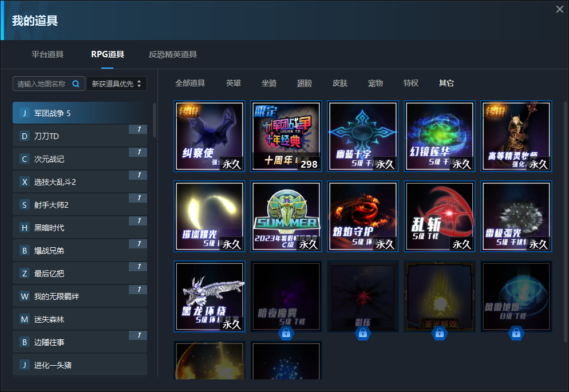Click the search magnifier icon
This screenshot has height=392, width=569.
[x=76, y=84]
